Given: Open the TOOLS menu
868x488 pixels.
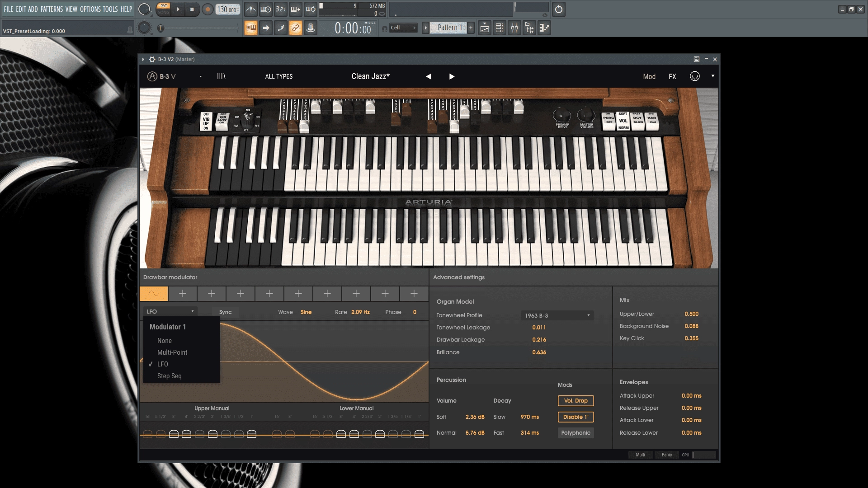Looking at the screenshot, I should coord(110,9).
